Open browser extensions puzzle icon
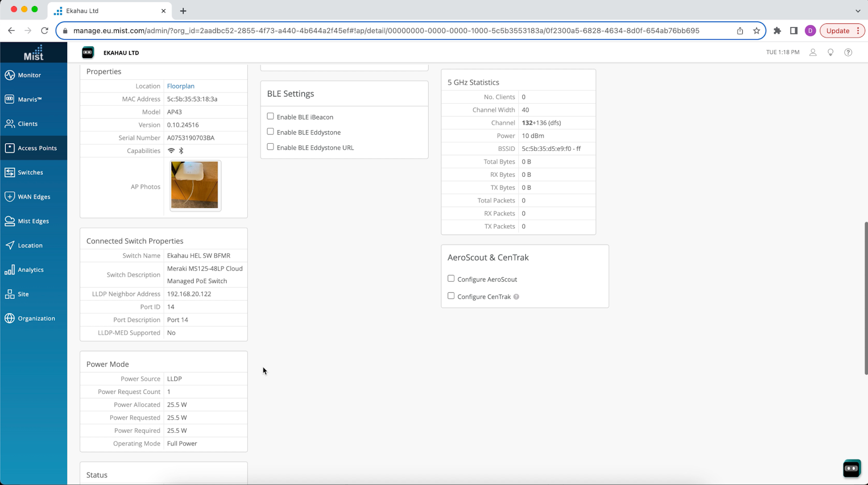 point(777,31)
